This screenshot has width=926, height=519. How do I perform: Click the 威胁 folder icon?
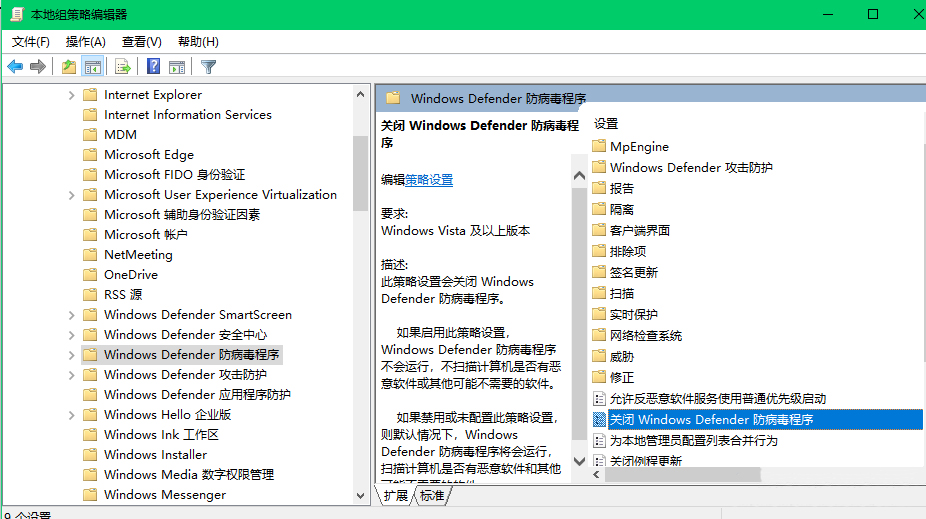coord(599,356)
